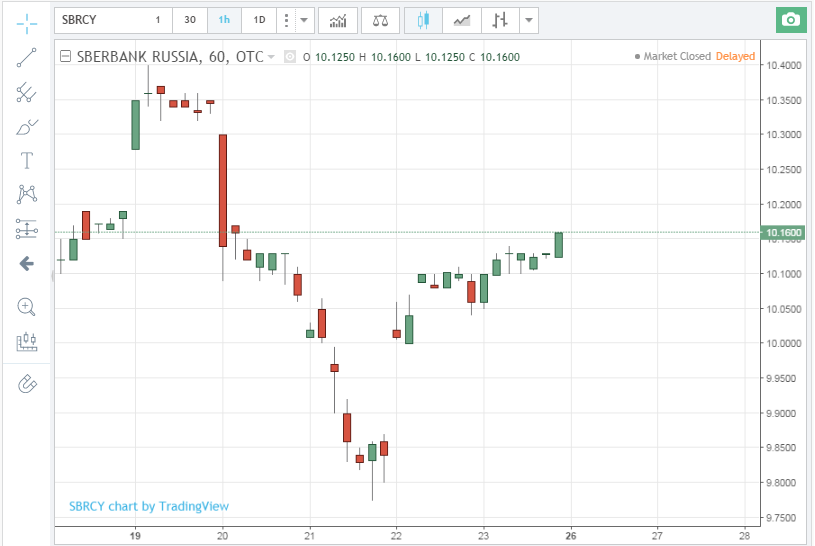Image resolution: width=815 pixels, height=546 pixels.
Task: Switch to bars chart style
Action: pos(500,21)
